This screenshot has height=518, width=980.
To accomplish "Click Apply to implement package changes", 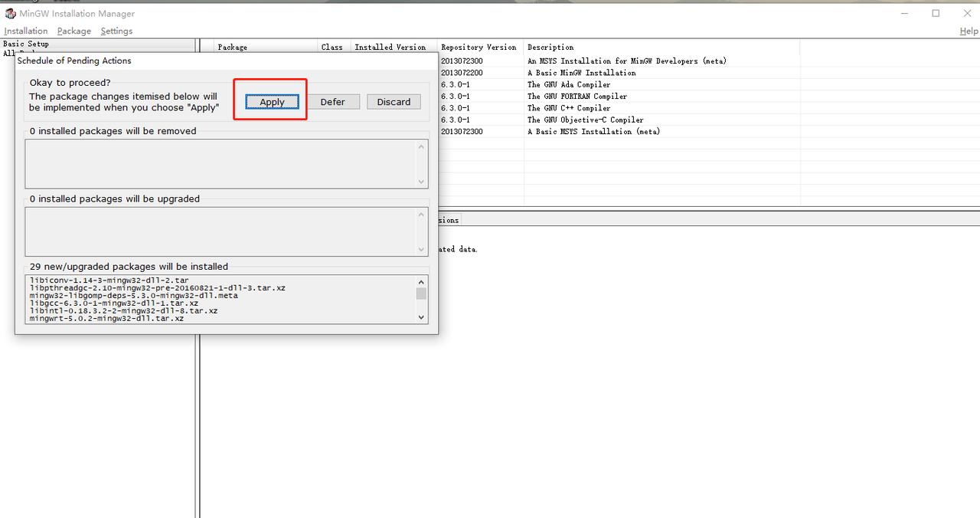I will coord(272,102).
